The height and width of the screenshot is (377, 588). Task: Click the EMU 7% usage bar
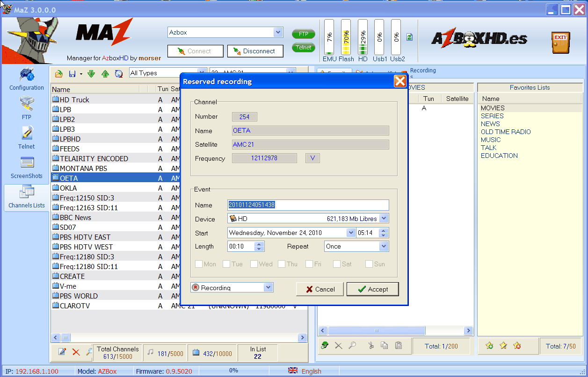[x=329, y=37]
